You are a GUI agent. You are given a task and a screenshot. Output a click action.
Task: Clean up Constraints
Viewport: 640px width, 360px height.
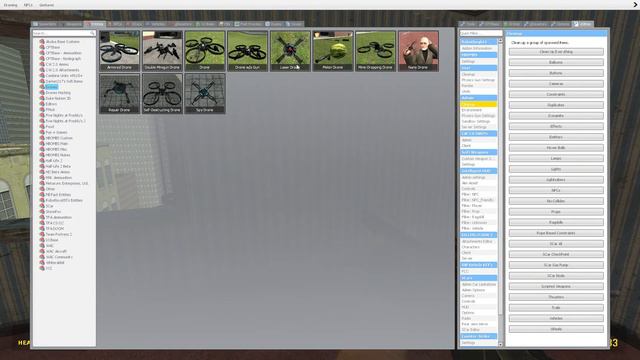pyautogui.click(x=556, y=94)
